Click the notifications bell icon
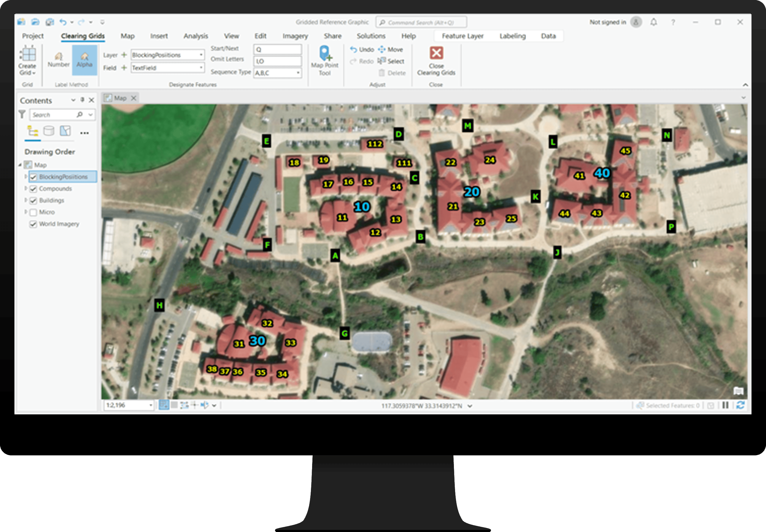Screen dimensions: 766x532 point(653,22)
